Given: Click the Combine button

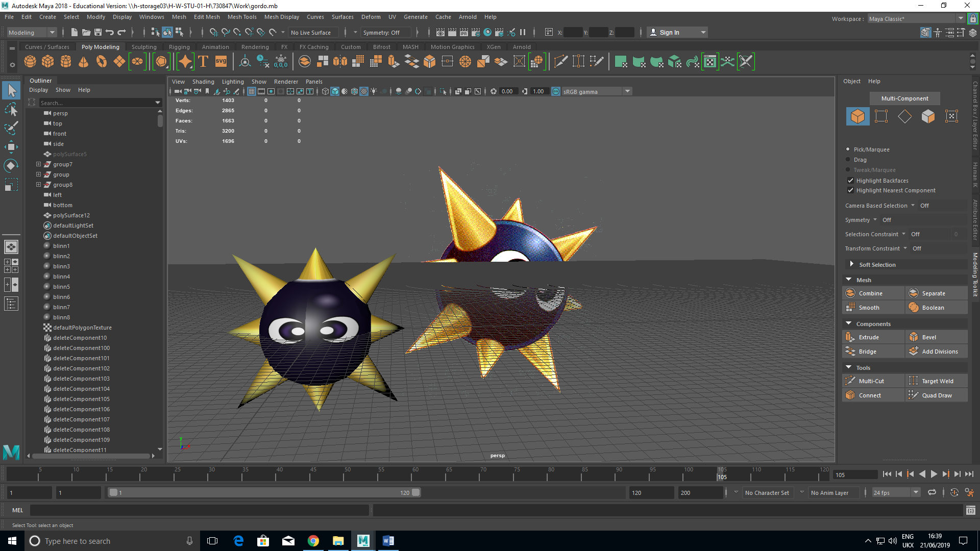Looking at the screenshot, I should 870,293.
